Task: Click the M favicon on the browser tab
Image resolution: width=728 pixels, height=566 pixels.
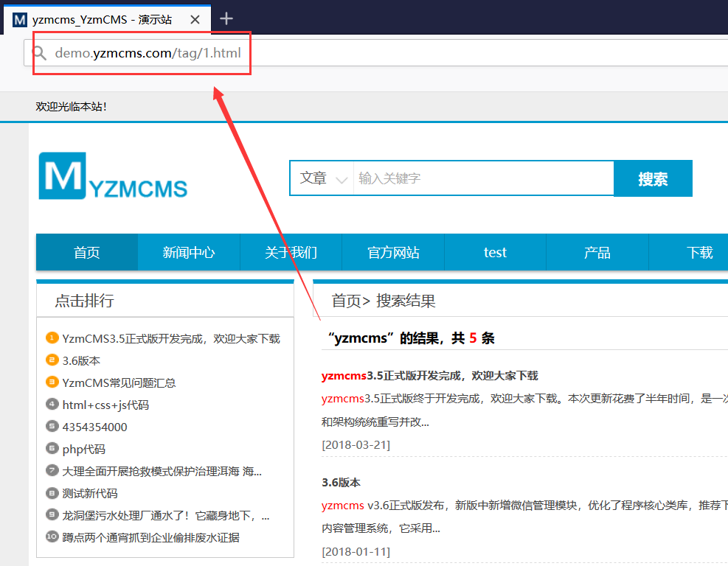Action: [x=19, y=20]
